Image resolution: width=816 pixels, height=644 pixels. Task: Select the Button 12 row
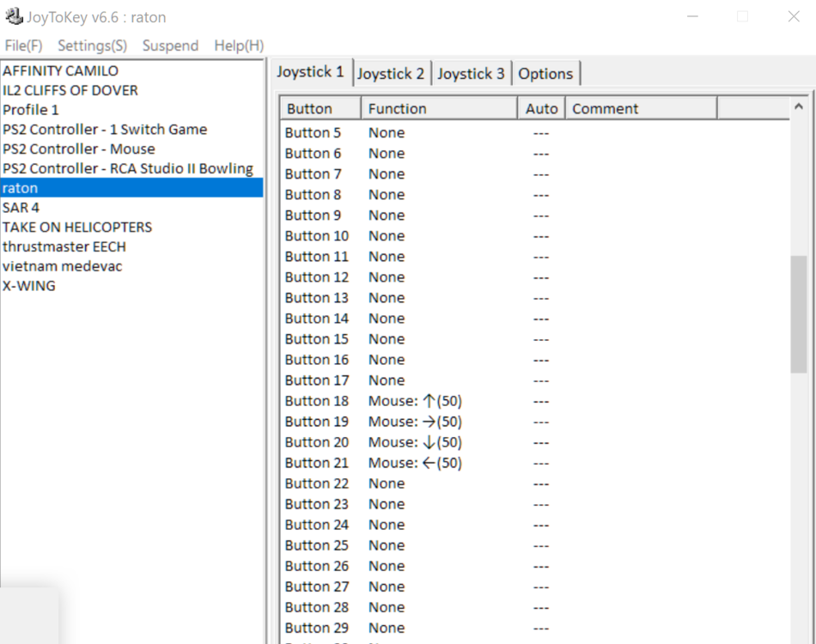coord(535,277)
